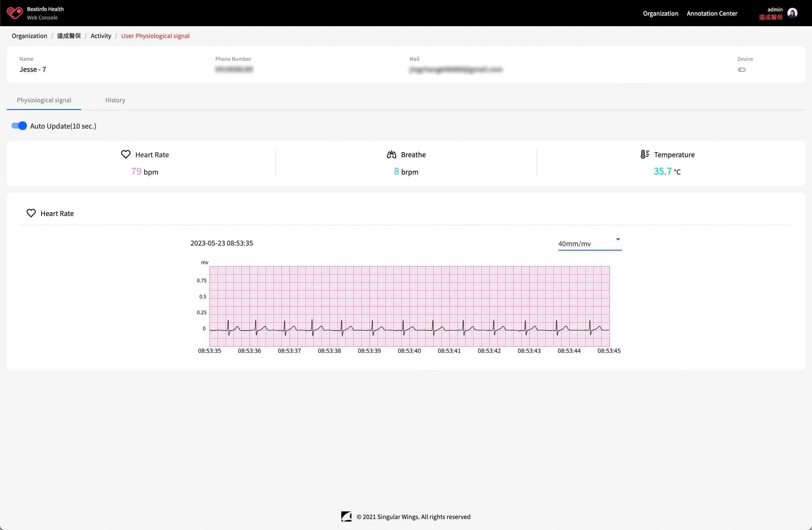The image size is (812, 530).
Task: Toggle the Auto Update switch off
Action: pyautogui.click(x=19, y=126)
